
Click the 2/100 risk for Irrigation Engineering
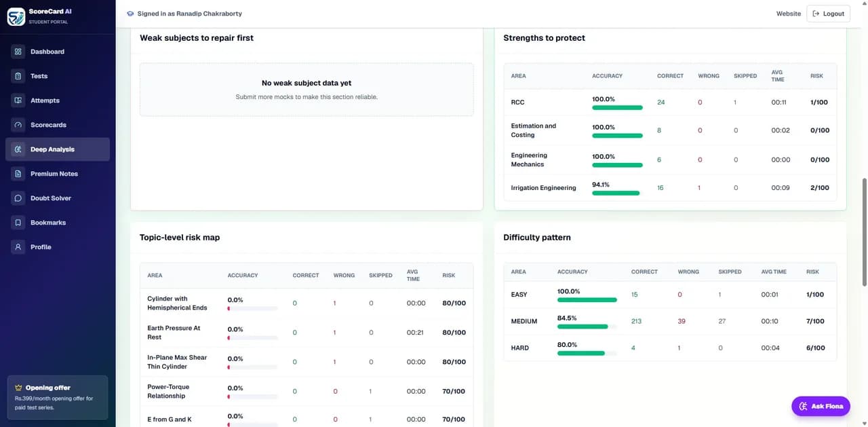click(820, 188)
